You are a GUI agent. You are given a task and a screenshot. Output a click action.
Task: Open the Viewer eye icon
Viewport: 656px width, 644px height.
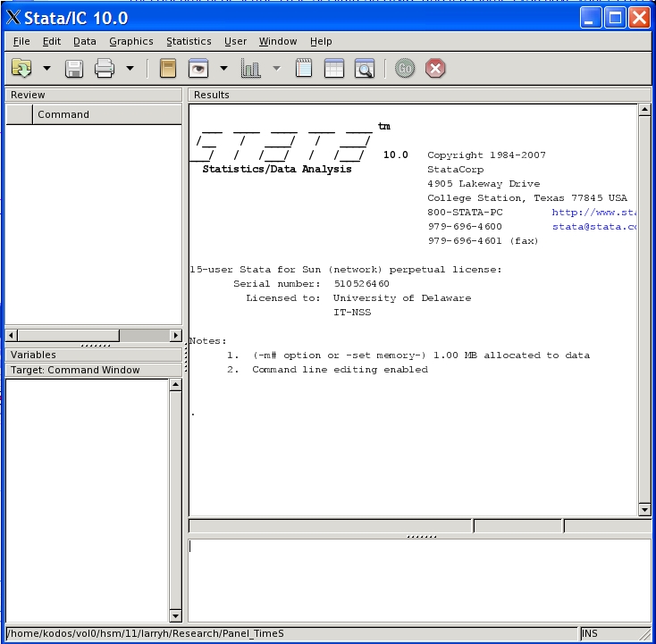tap(198, 69)
